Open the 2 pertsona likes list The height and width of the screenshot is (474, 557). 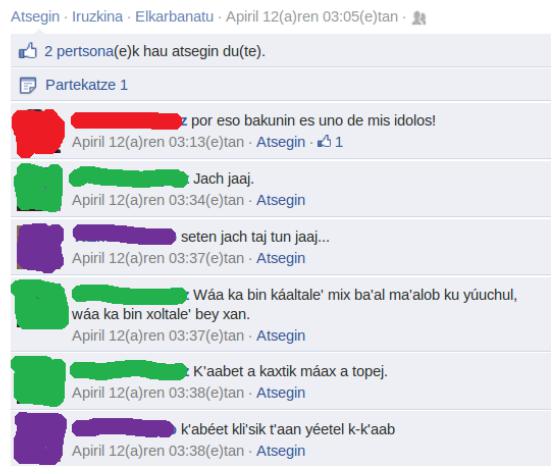click(x=79, y=51)
